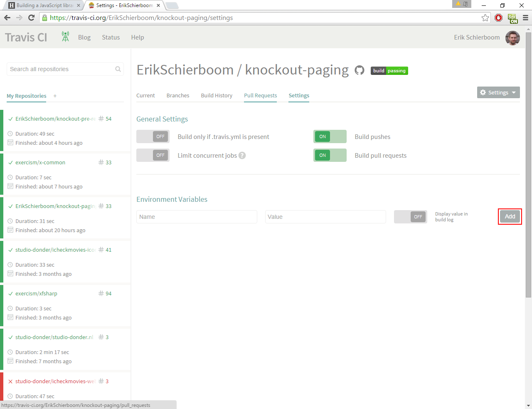Open the Status page link
The width and height of the screenshot is (532, 409).
coord(111,37)
